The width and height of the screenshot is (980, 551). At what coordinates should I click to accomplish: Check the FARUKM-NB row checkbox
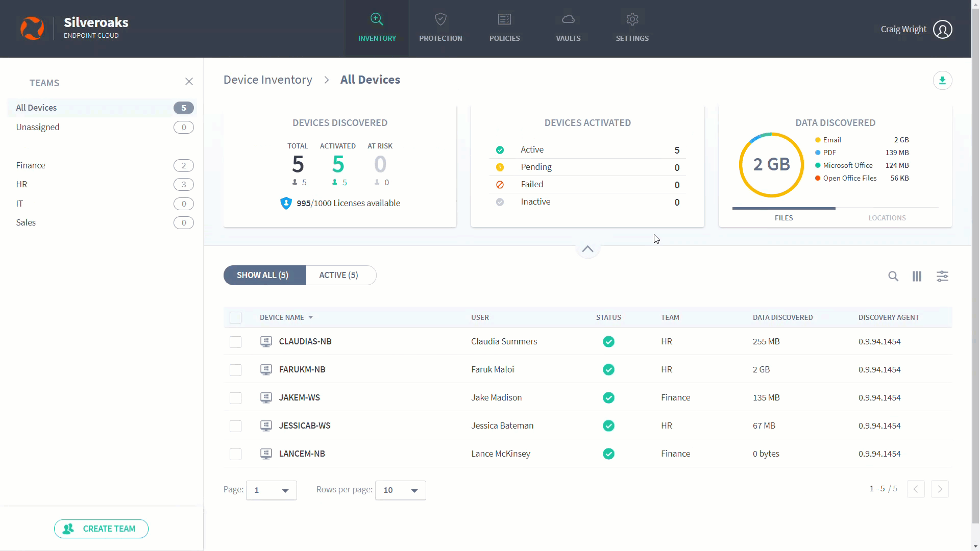235,370
